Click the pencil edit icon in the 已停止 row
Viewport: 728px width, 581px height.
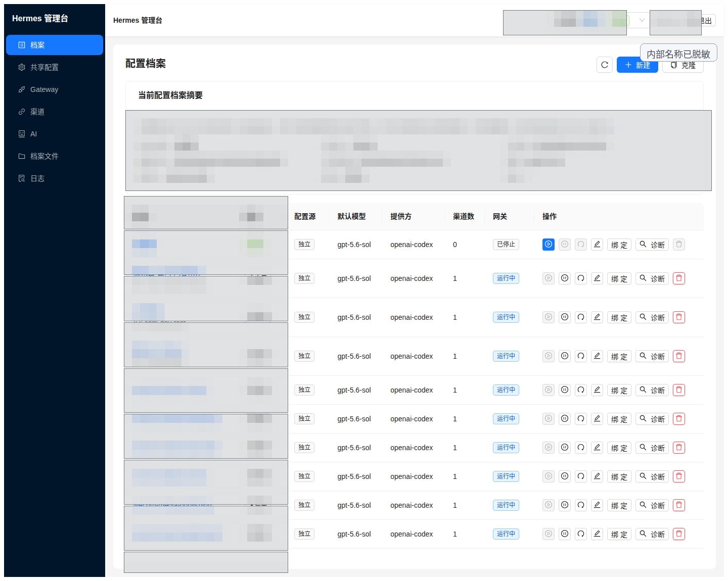[597, 245]
